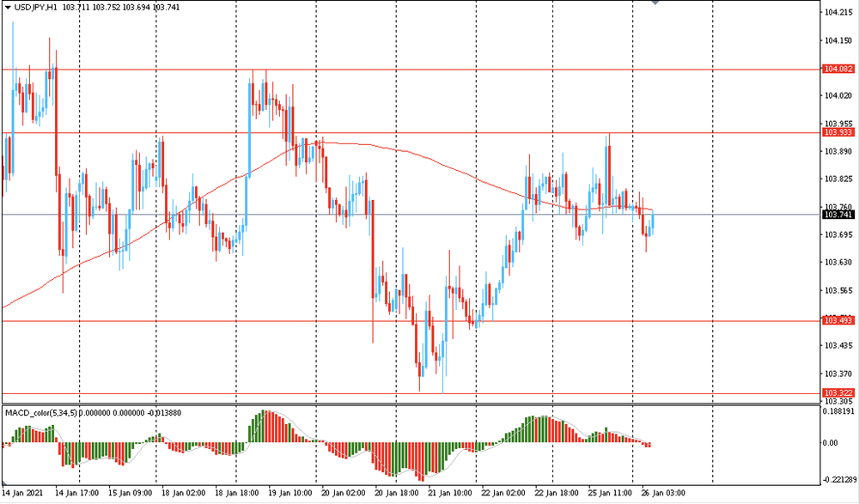The image size is (859, 504).
Task: Click the black current price label 103.741
Action: [838, 215]
